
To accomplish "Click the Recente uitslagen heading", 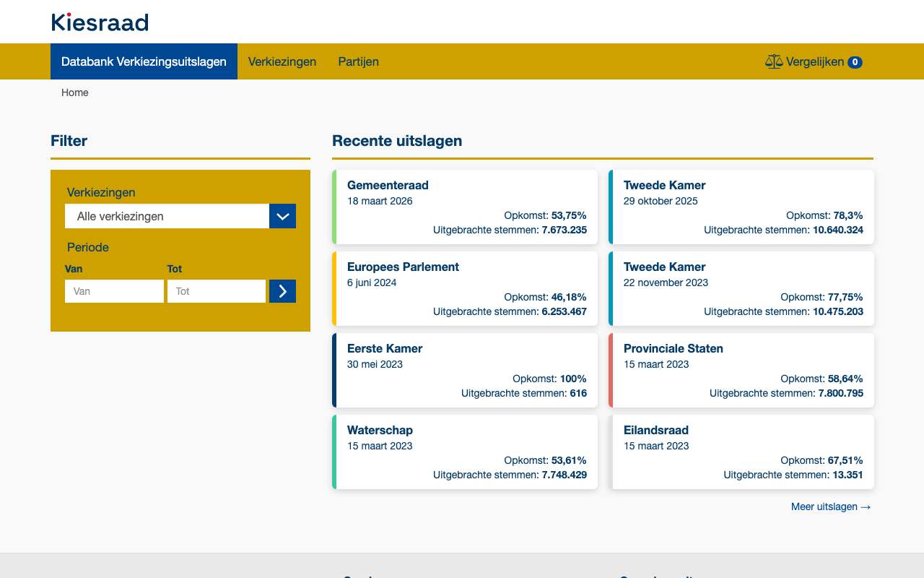I will click(x=397, y=141).
